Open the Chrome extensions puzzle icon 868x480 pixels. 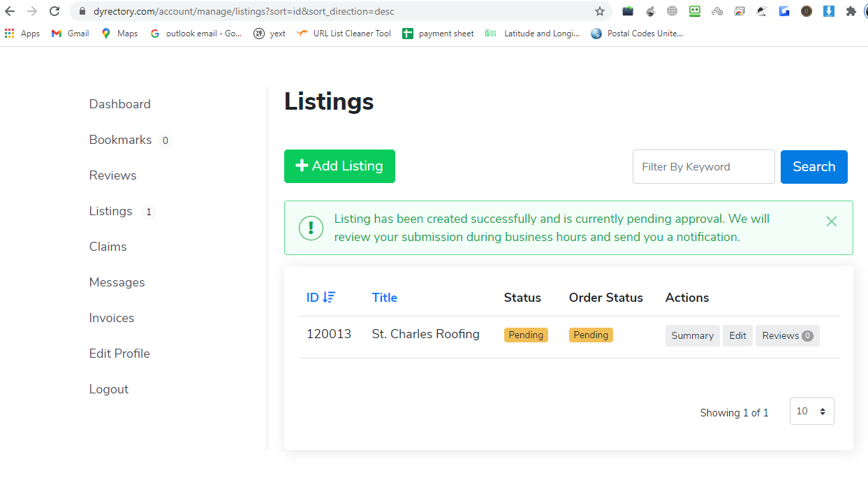click(x=851, y=11)
